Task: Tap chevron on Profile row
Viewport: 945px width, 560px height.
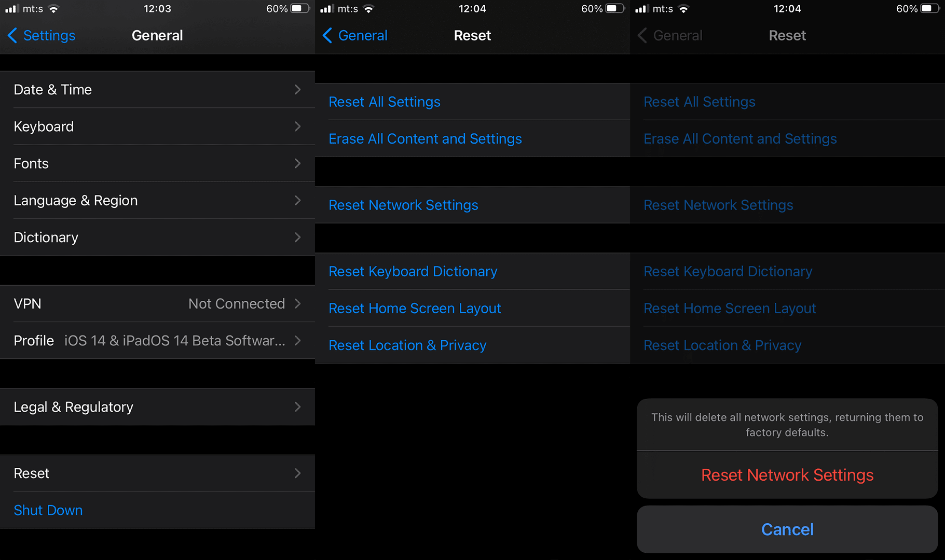Action: [x=297, y=340]
